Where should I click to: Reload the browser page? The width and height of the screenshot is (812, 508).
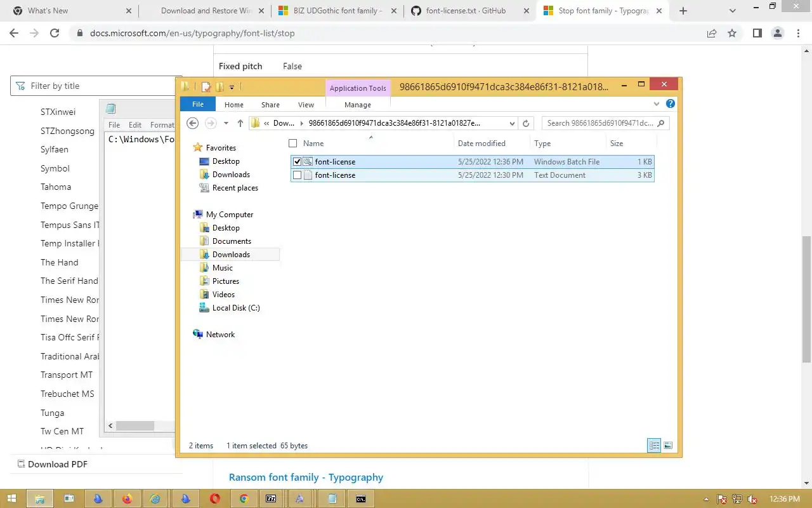55,33
